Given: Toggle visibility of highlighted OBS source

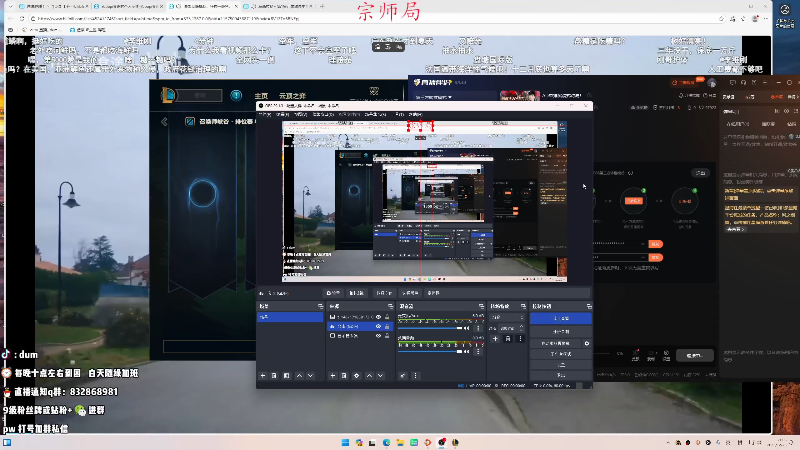Looking at the screenshot, I should [379, 326].
